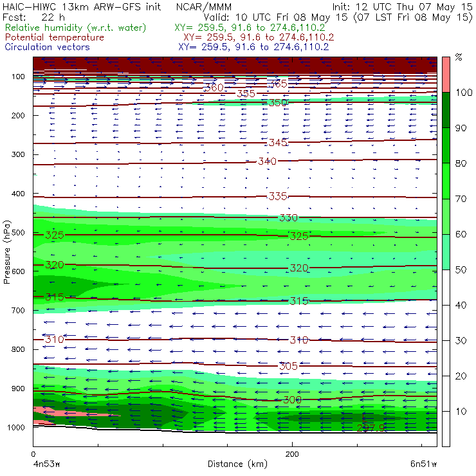Click the '350' potential temperature contour label
The height and width of the screenshot is (476, 476).
tap(278, 103)
